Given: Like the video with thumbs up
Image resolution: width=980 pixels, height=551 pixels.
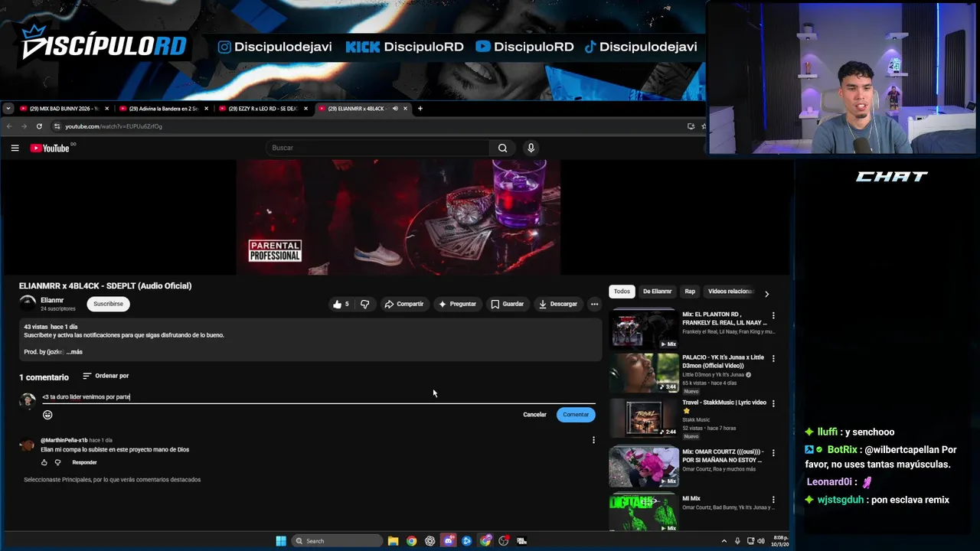Looking at the screenshot, I should 341,304.
